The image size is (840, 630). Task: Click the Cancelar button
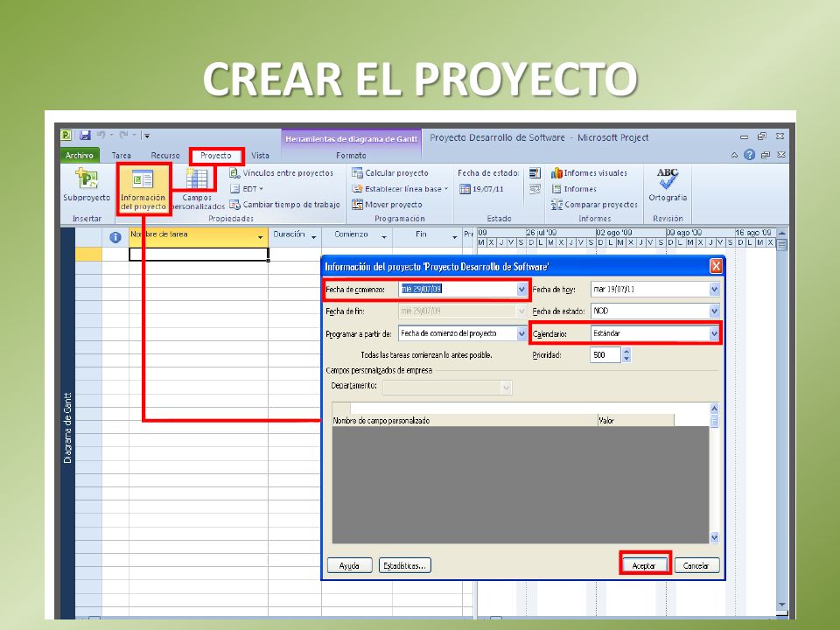pos(696,565)
